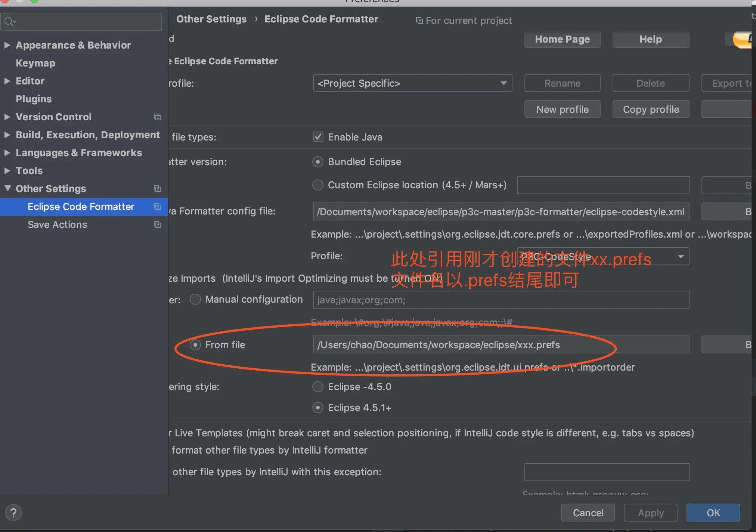Image resolution: width=756 pixels, height=532 pixels.
Task: Click project-level icon beside Other Settings
Action: [x=157, y=189]
